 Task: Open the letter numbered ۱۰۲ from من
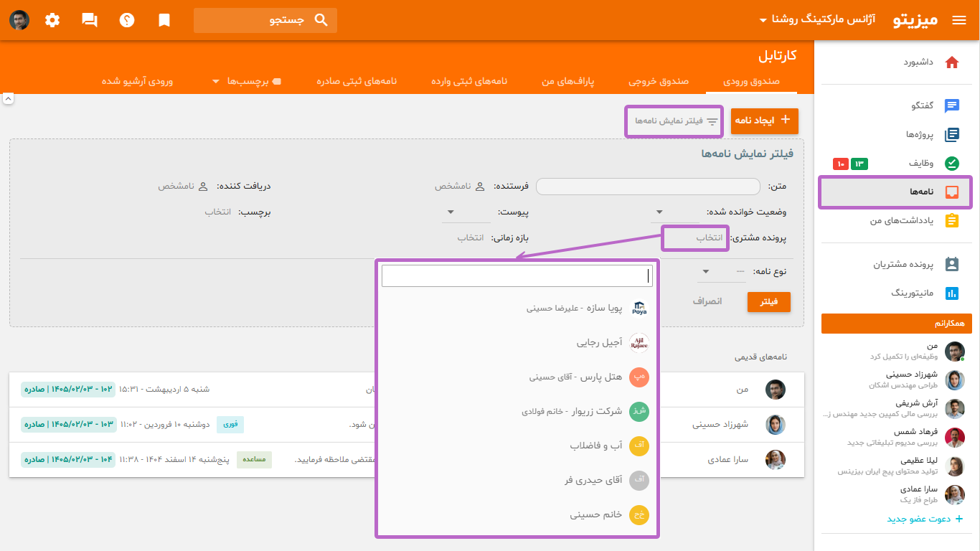click(x=407, y=390)
